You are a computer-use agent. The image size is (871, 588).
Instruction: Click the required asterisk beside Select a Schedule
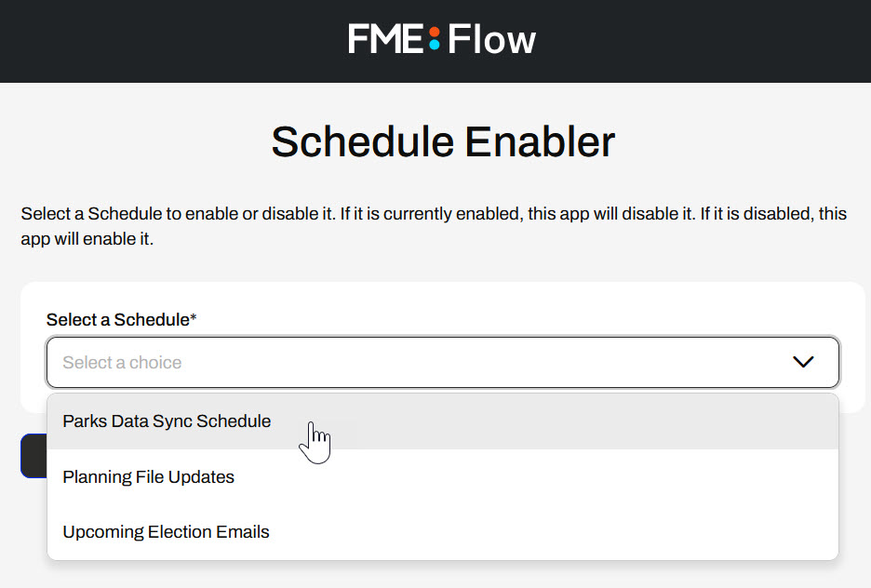194,319
